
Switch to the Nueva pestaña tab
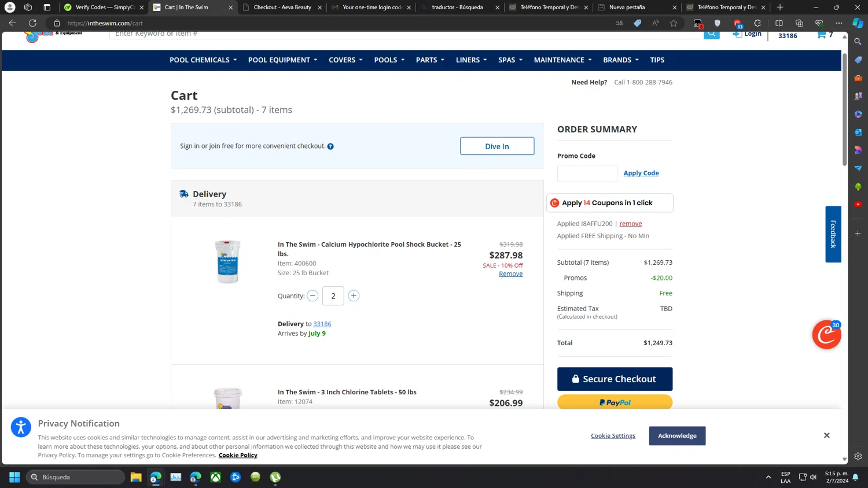pyautogui.click(x=637, y=8)
